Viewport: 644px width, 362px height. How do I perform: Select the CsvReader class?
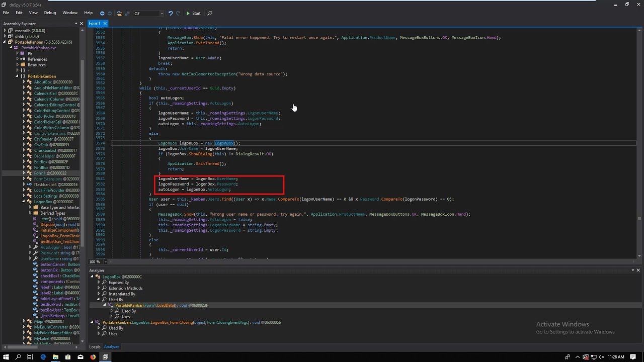click(54, 139)
